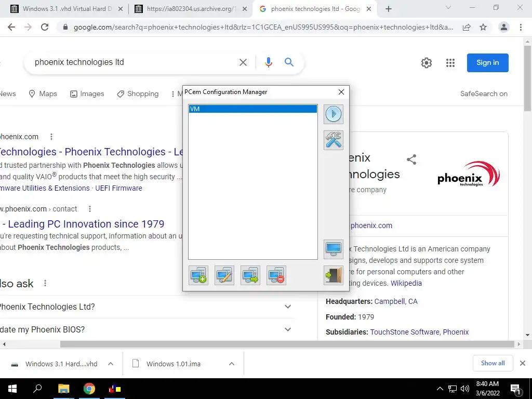Open Google apps grid
Screen dimensions: 532x399
click(x=450, y=63)
